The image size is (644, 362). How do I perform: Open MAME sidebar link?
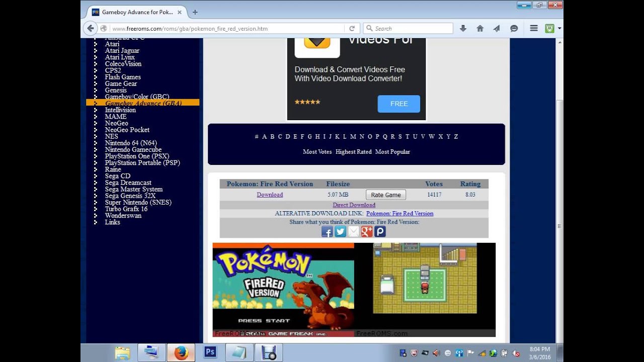(116, 117)
